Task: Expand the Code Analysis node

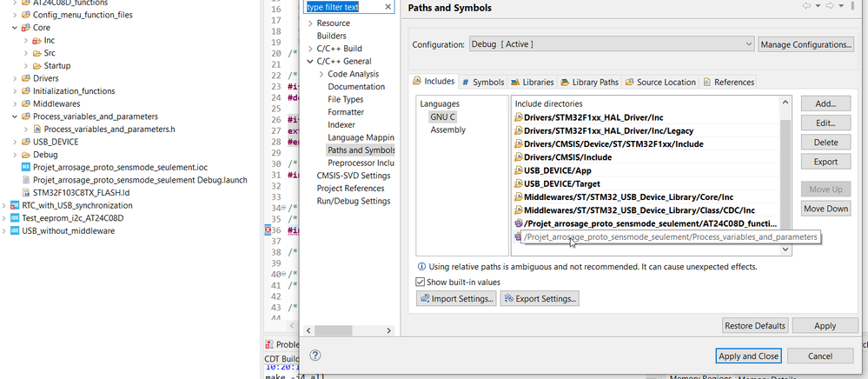Action: [321, 74]
